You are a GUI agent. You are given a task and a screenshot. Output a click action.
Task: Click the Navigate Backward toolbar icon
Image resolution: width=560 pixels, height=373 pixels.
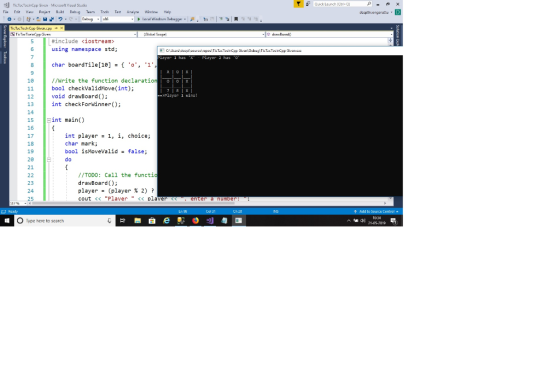click(9, 19)
